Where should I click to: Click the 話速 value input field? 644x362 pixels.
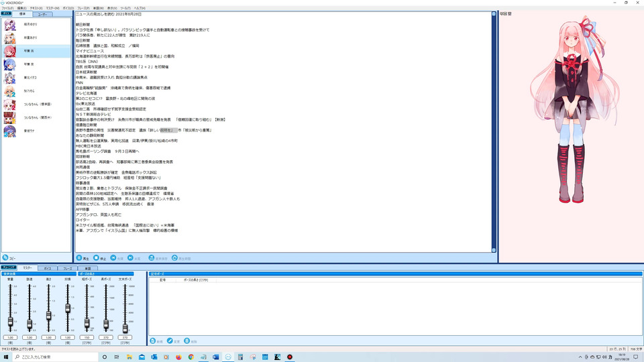click(x=30, y=337)
